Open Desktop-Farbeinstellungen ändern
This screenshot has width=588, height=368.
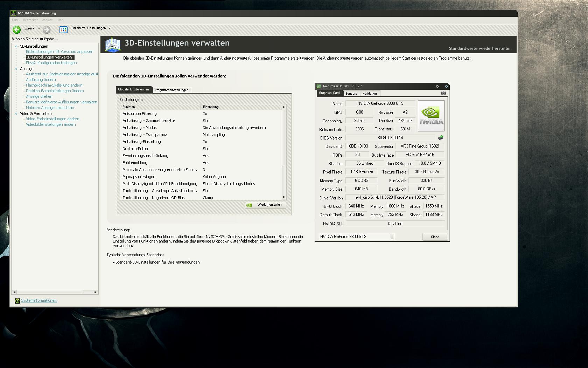click(55, 91)
